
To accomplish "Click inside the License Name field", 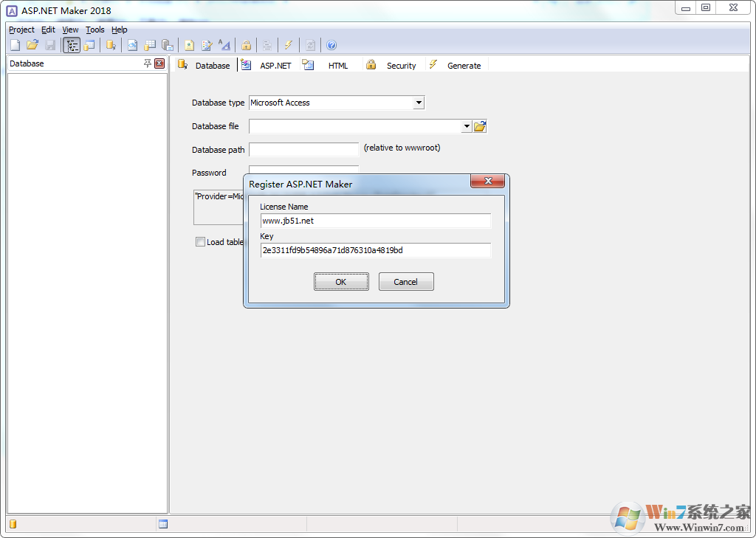I will pos(375,221).
